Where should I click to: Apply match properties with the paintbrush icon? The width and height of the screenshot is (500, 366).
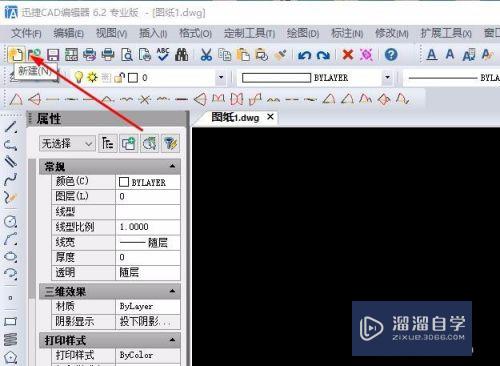pyautogui.click(x=280, y=55)
